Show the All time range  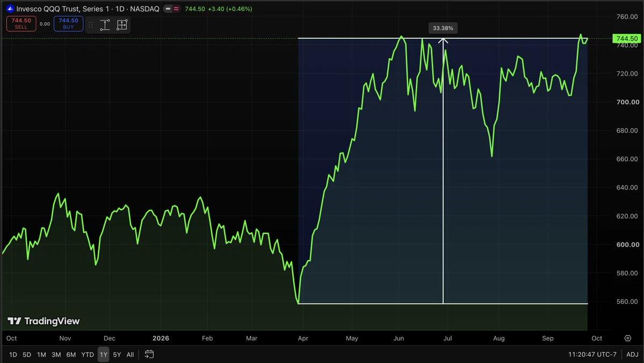130,354
